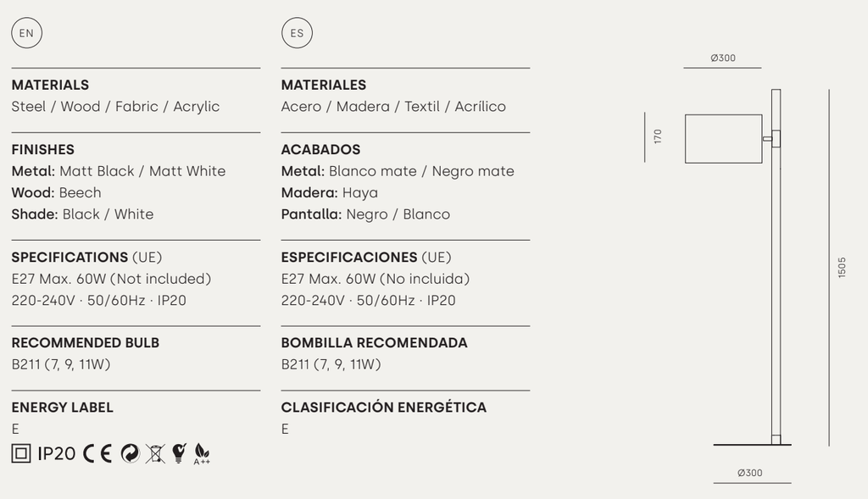The height and width of the screenshot is (499, 868).
Task: Click the RECOMMENDED BULB heading
Action: [86, 342]
